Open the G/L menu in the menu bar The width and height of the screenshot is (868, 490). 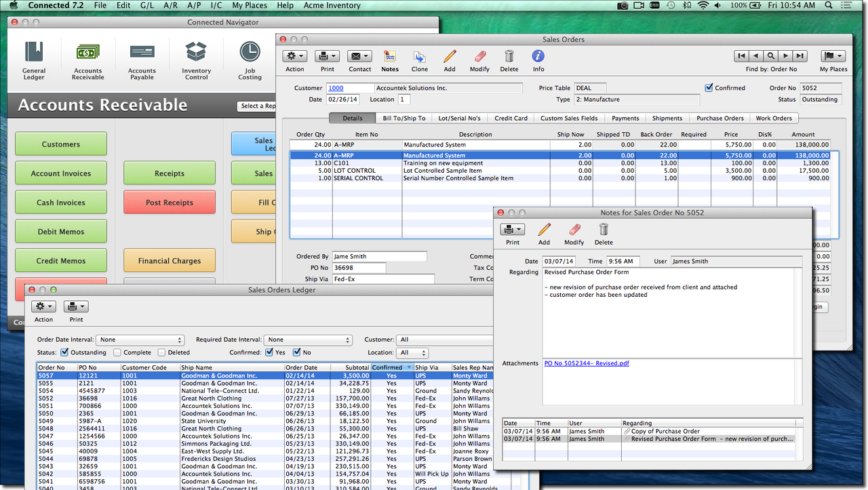tap(146, 5)
